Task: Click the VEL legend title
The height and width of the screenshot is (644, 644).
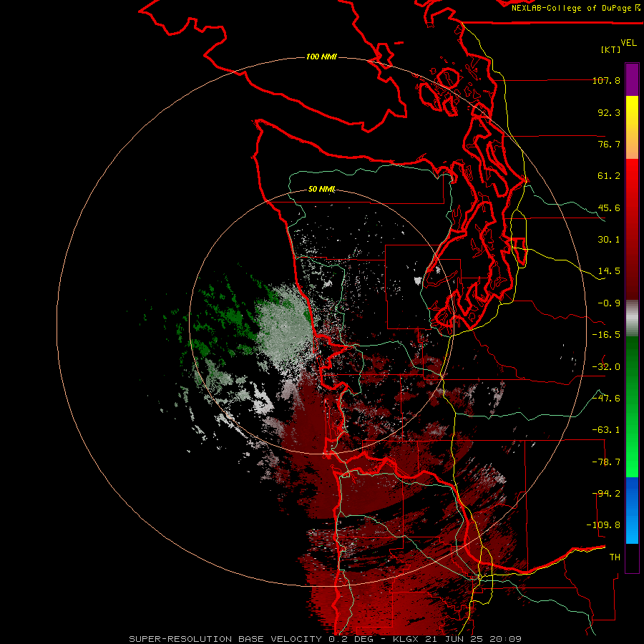Action: tap(628, 43)
